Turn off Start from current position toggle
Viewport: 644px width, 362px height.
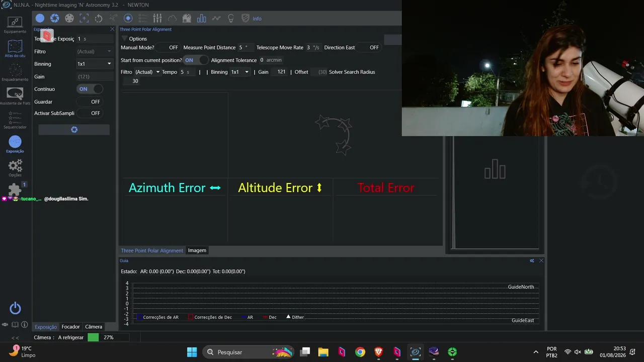tap(196, 60)
